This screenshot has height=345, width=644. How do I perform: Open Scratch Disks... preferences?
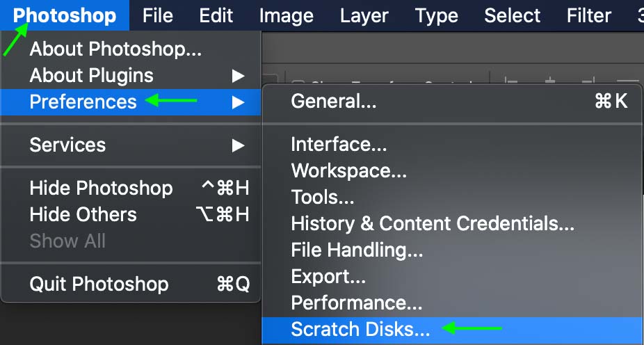point(451,330)
